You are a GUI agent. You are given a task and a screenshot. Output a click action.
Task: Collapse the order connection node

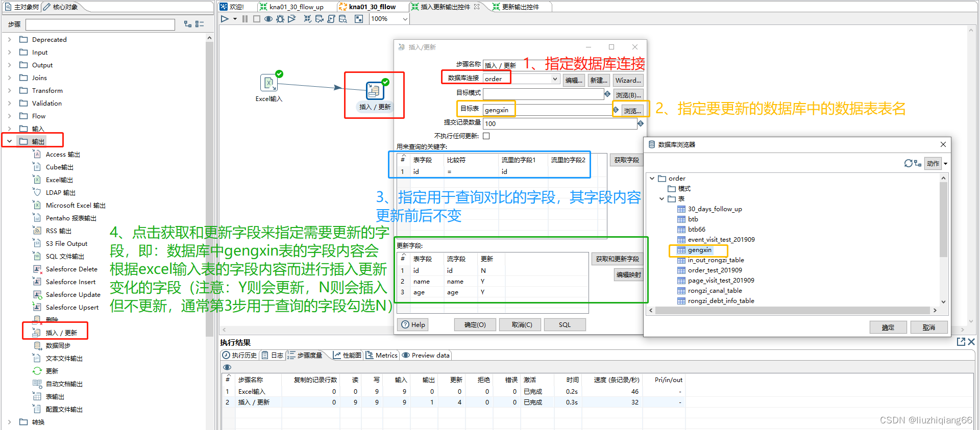click(x=652, y=178)
